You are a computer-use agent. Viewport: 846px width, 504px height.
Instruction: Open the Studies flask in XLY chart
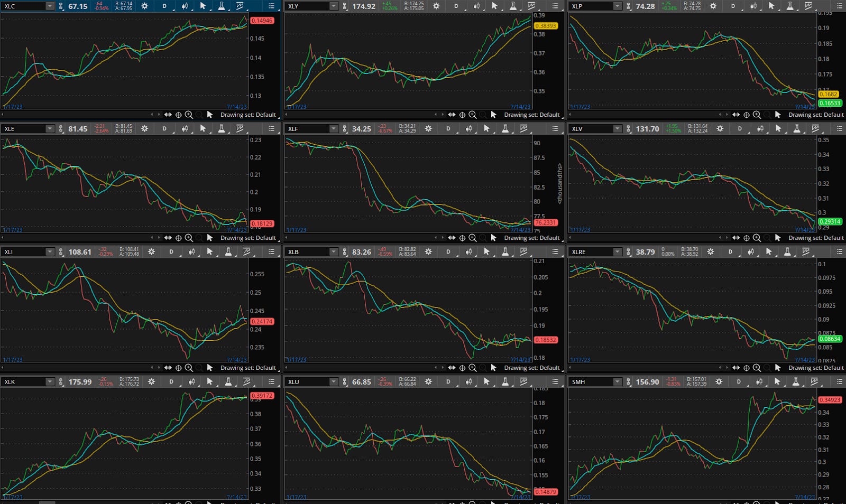513,6
